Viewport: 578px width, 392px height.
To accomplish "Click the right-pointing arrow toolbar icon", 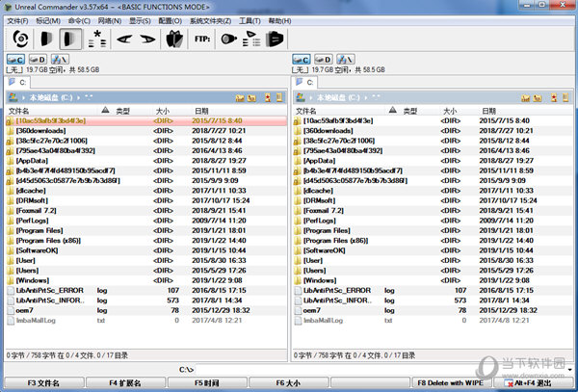I will click(x=147, y=39).
